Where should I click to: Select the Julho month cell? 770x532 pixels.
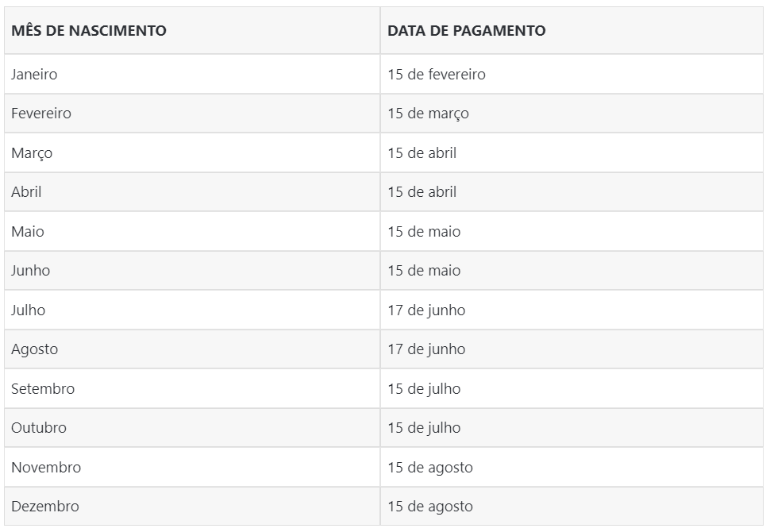pyautogui.click(x=29, y=310)
